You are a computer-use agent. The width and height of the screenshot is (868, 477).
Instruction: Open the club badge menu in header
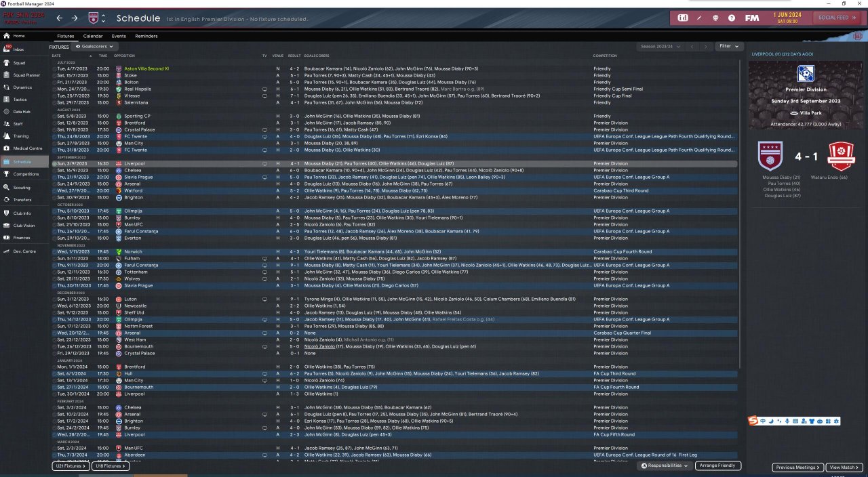93,18
